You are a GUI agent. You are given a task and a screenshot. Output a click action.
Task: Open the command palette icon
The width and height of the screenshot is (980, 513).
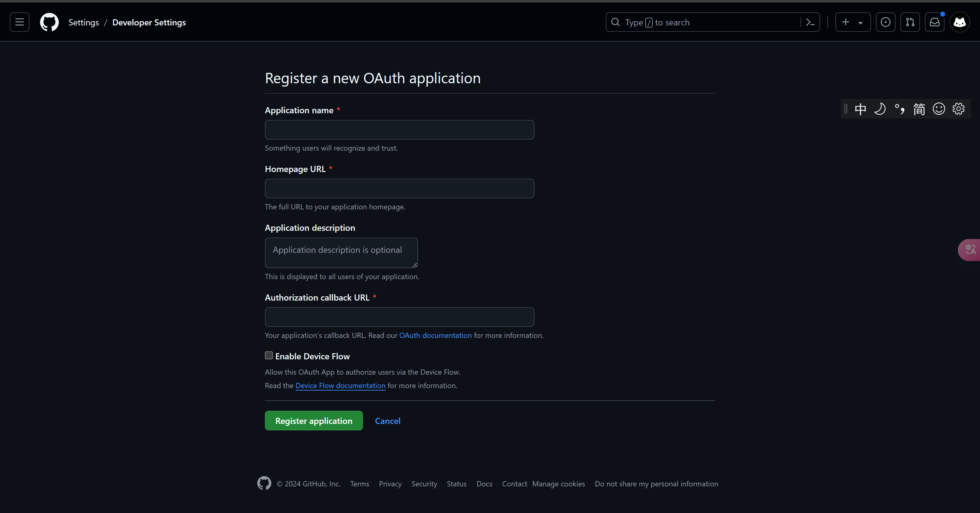pyautogui.click(x=810, y=22)
